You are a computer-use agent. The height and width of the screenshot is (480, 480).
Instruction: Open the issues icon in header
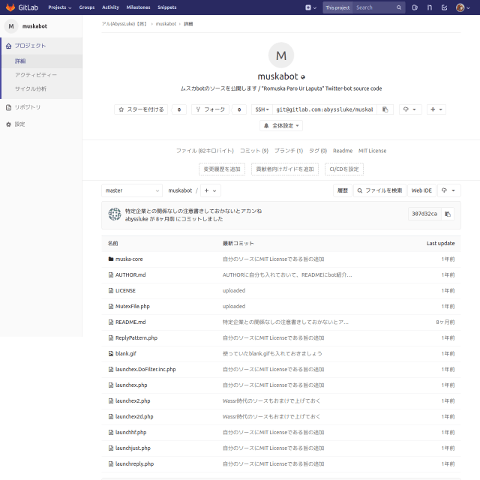pos(415,7)
